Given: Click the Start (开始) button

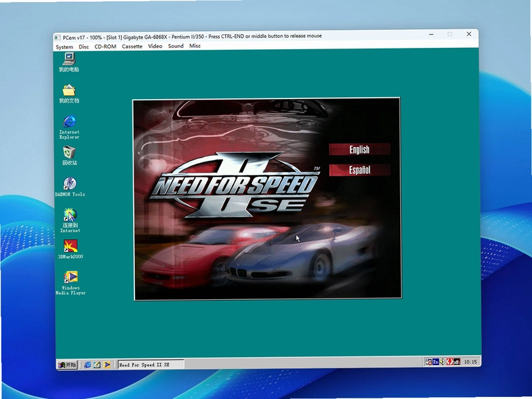Looking at the screenshot, I should click(x=67, y=365).
